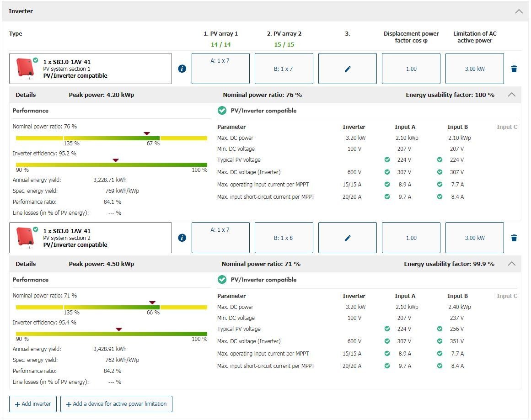Open section 1 displacement power factor field
The image size is (531, 420).
[x=411, y=69]
